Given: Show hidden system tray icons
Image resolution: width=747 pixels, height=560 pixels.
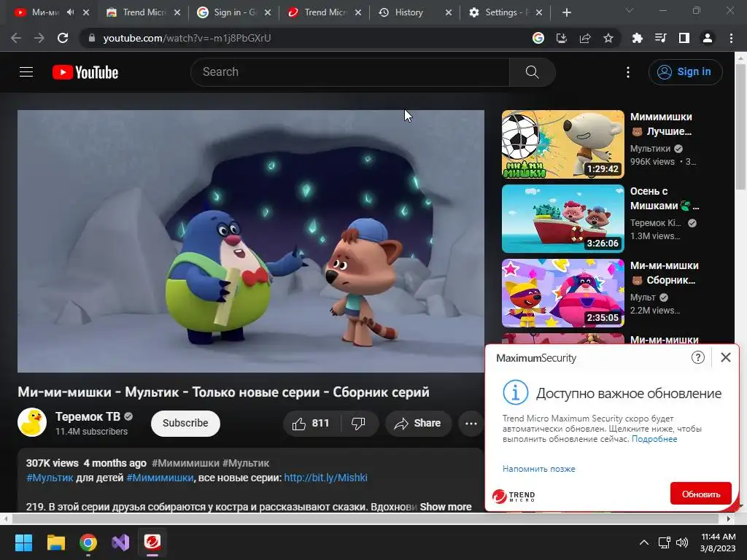Looking at the screenshot, I should click(643, 542).
